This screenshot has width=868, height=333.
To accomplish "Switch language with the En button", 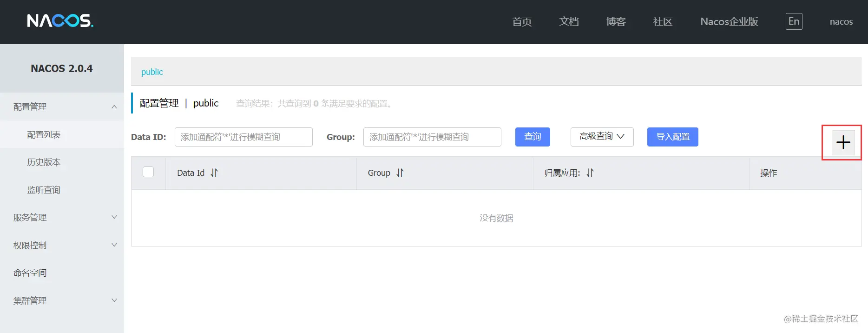I will coord(794,21).
